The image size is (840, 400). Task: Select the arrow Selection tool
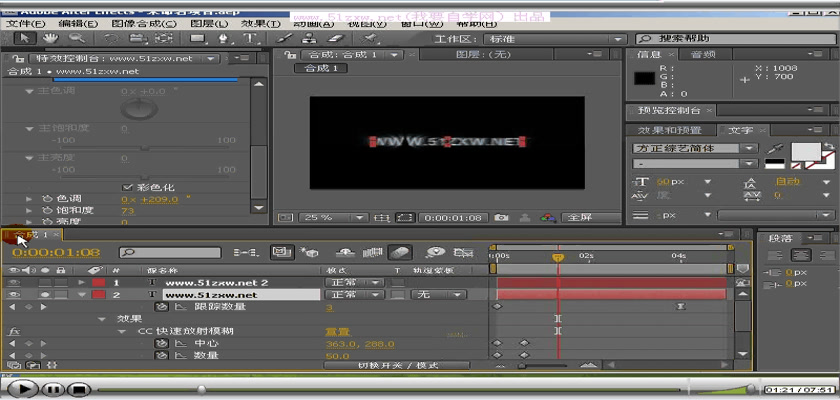pos(23,39)
